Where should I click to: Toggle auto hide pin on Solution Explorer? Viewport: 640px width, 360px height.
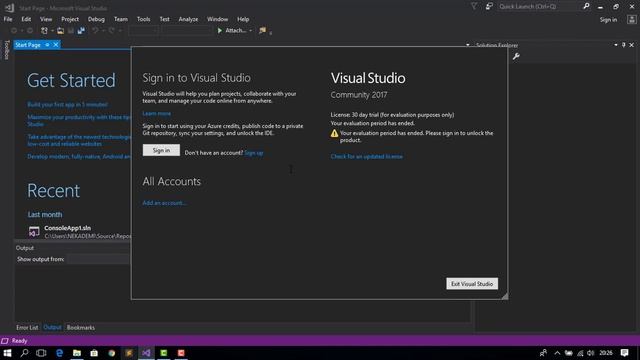click(624, 45)
